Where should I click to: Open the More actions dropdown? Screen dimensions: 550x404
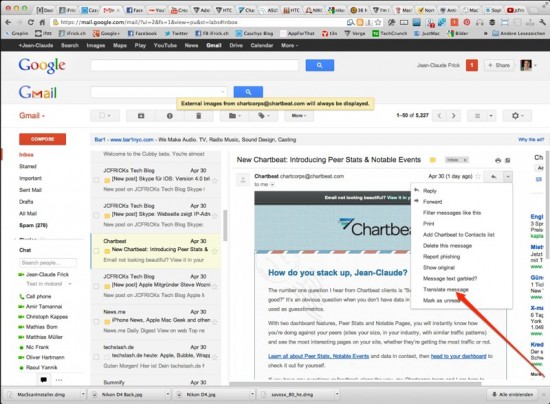[299, 116]
